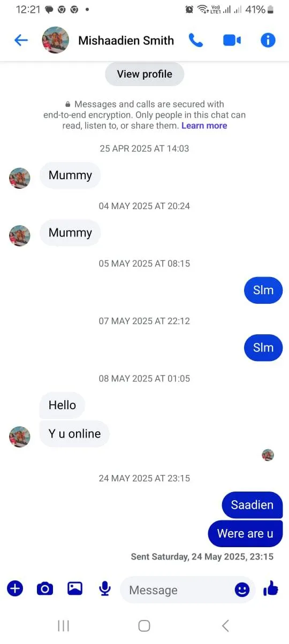The image size is (289, 644).
Task: Tap the back arrow to leave chat
Action: (x=21, y=40)
